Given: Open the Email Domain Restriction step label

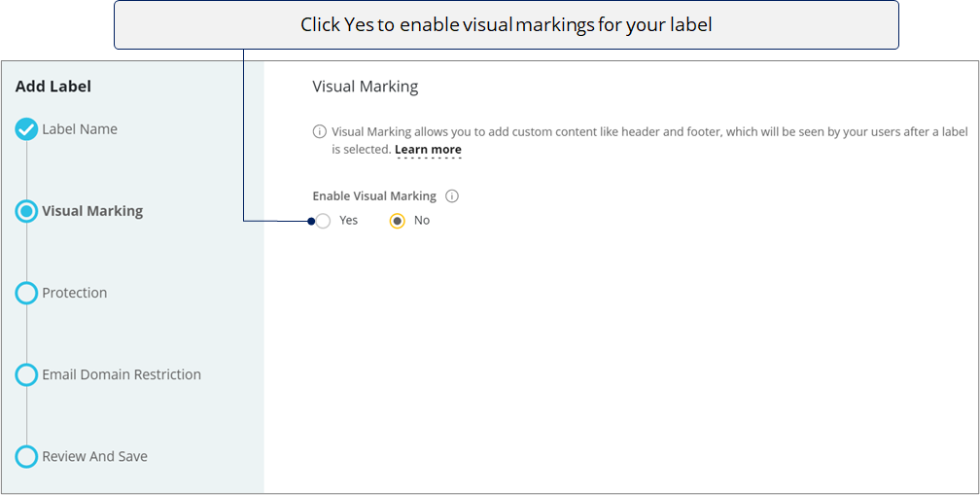Looking at the screenshot, I should click(x=122, y=375).
